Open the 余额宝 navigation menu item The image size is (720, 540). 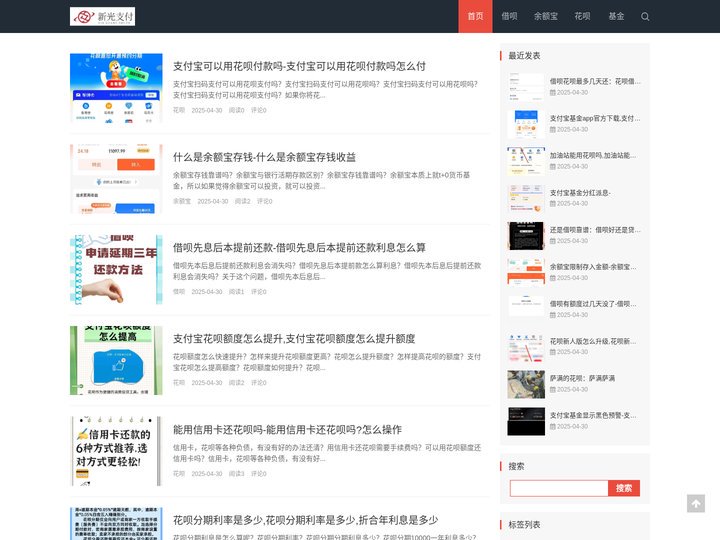pos(546,17)
